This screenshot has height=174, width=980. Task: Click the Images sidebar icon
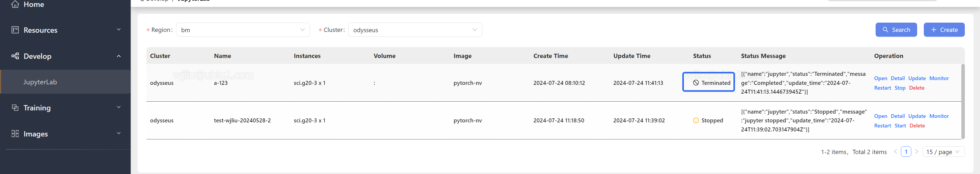(15, 133)
